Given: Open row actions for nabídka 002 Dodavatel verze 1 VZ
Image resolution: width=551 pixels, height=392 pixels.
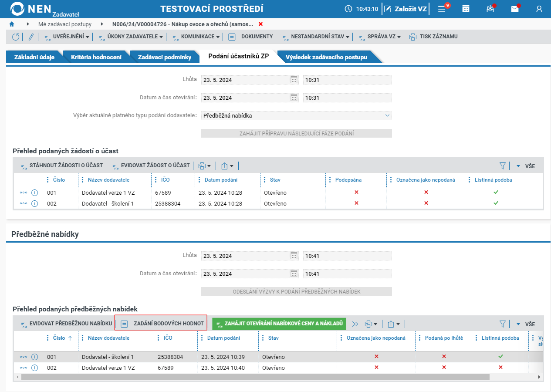Looking at the screenshot, I should pyautogui.click(x=24, y=368).
